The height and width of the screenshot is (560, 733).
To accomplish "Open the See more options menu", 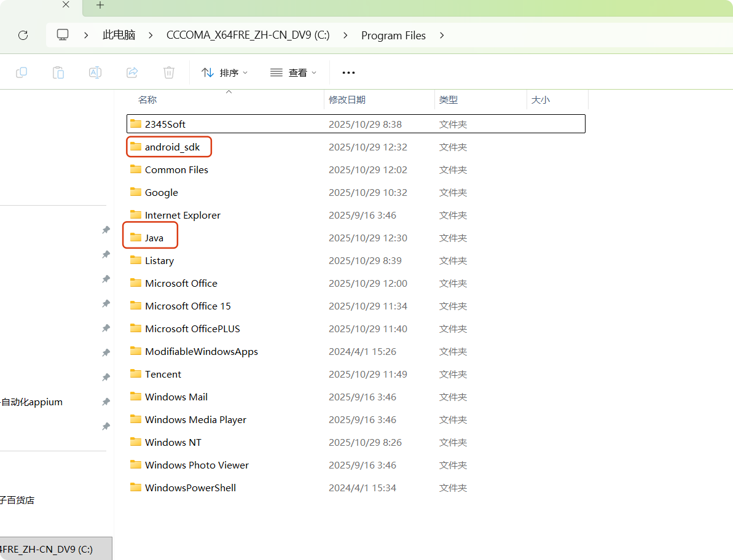I will [348, 72].
